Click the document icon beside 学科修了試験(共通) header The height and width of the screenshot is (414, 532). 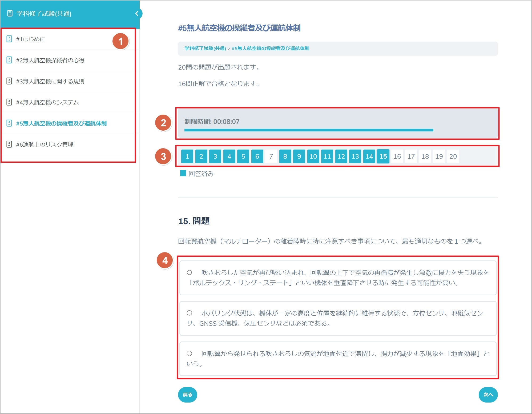click(10, 13)
